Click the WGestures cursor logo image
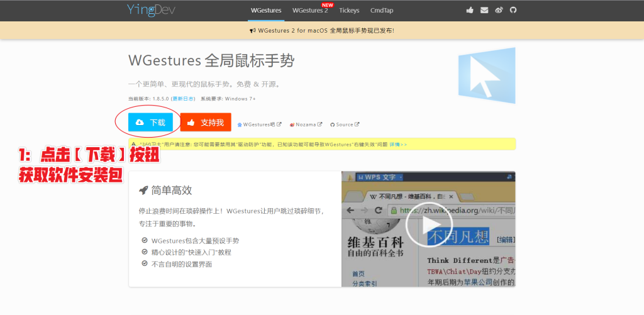This screenshot has width=644, height=315. pos(487,75)
